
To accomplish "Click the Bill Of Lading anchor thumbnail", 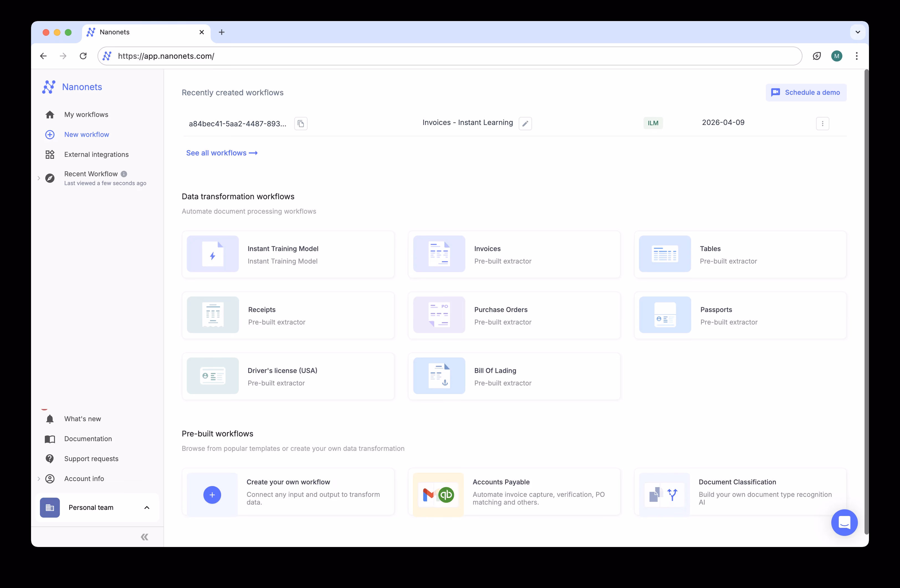I will click(439, 376).
